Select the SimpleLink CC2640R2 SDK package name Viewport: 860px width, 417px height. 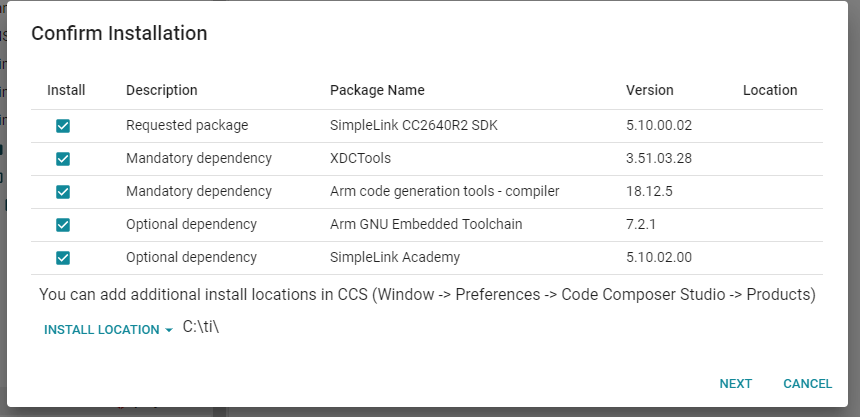413,126
